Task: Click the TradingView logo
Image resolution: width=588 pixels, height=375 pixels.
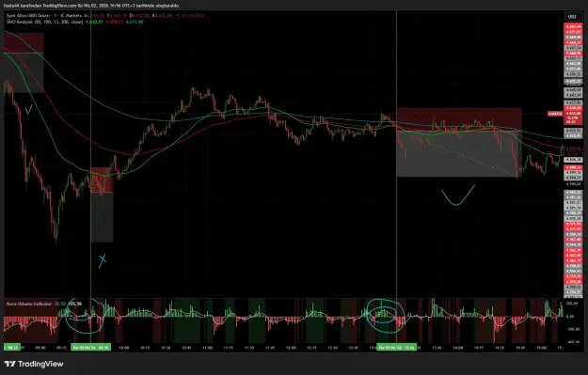Action: [x=34, y=364]
